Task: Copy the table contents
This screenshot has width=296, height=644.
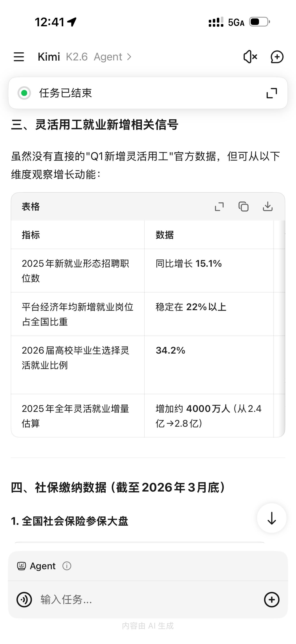Action: (x=243, y=207)
